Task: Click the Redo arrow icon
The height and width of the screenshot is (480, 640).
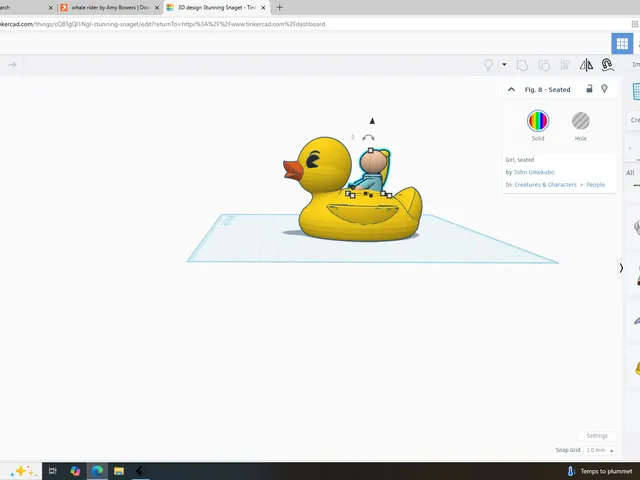Action: click(x=12, y=65)
